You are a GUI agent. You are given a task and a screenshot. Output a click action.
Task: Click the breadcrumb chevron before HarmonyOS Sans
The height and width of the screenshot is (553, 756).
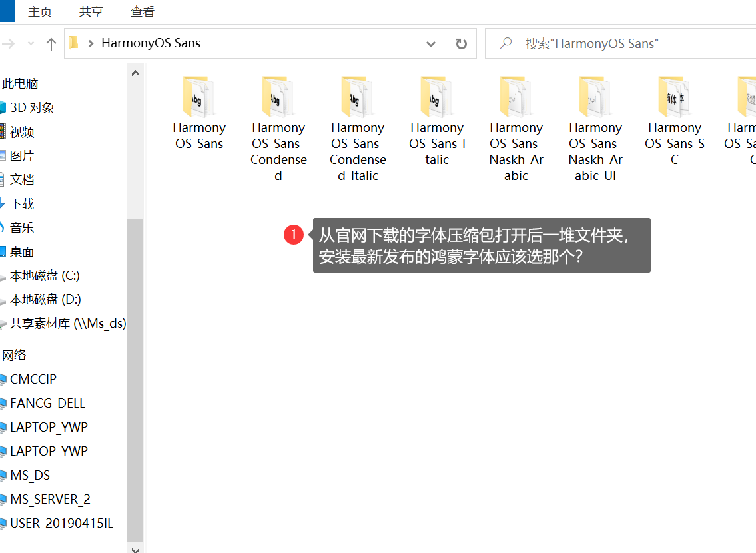coord(91,43)
